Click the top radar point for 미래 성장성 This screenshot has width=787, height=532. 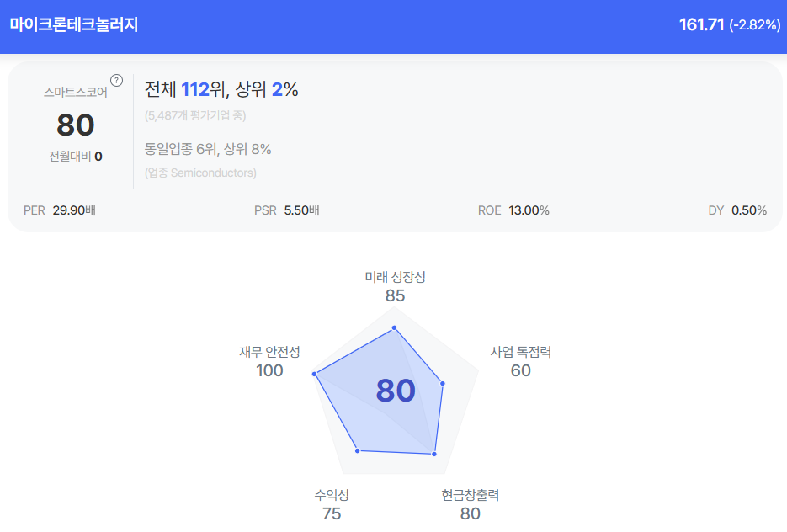click(394, 328)
